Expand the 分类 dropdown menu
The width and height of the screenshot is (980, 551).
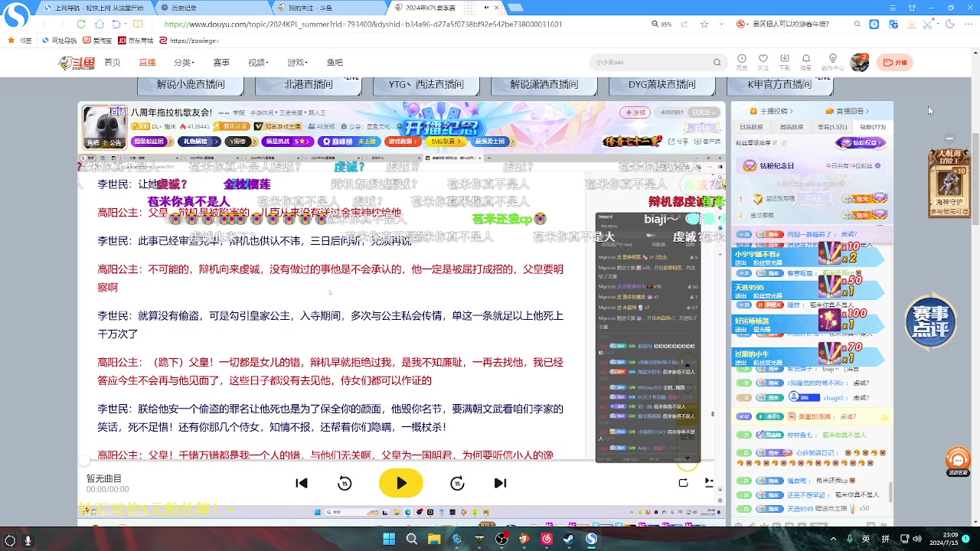(184, 63)
